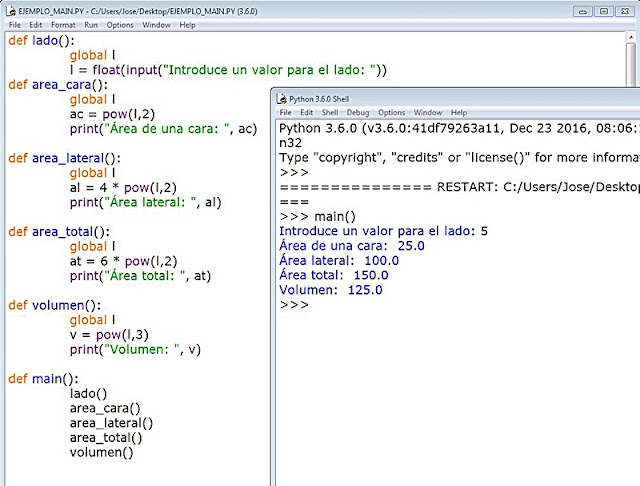
Task: Click the ">>> main()" line in shell
Action: 318,216
